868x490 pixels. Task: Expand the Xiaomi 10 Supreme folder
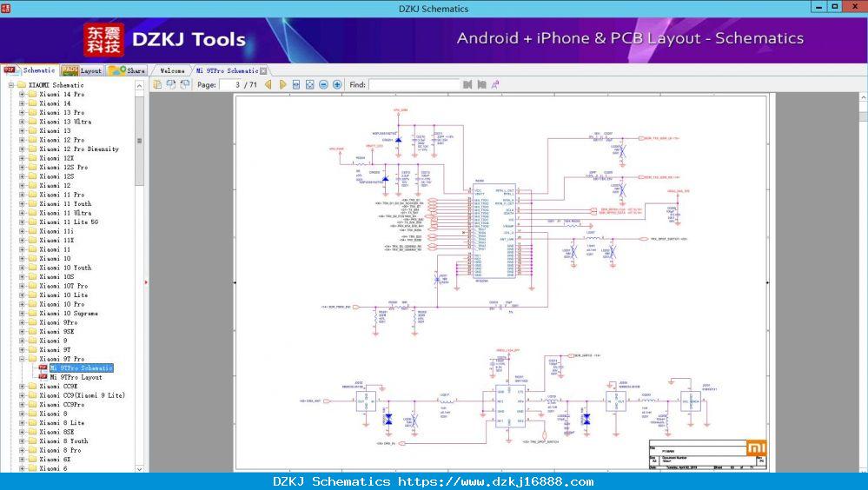(22, 314)
